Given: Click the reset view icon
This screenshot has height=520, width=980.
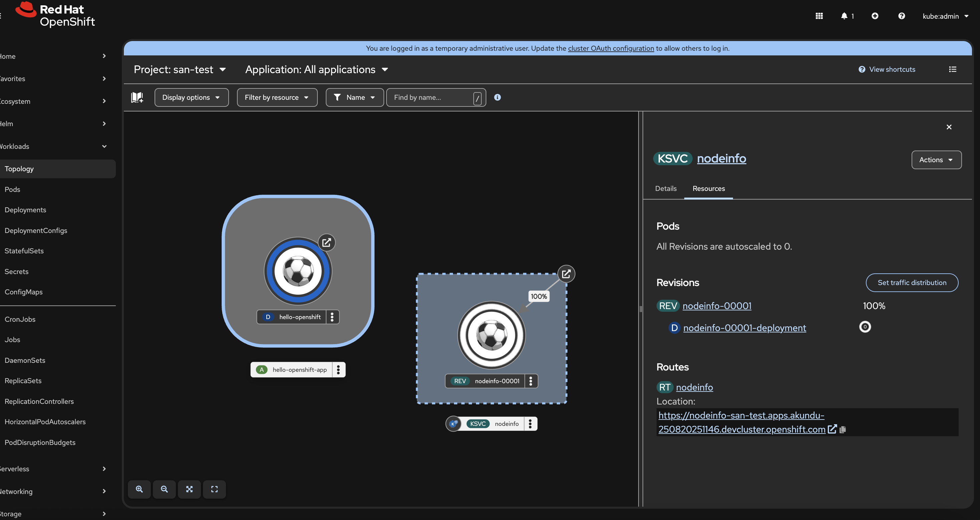Looking at the screenshot, I should [214, 489].
